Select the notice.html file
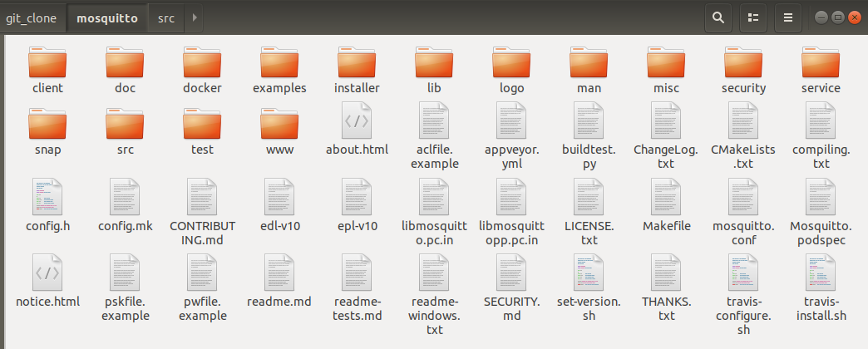Screen dimensions: 868x349 coord(47,273)
